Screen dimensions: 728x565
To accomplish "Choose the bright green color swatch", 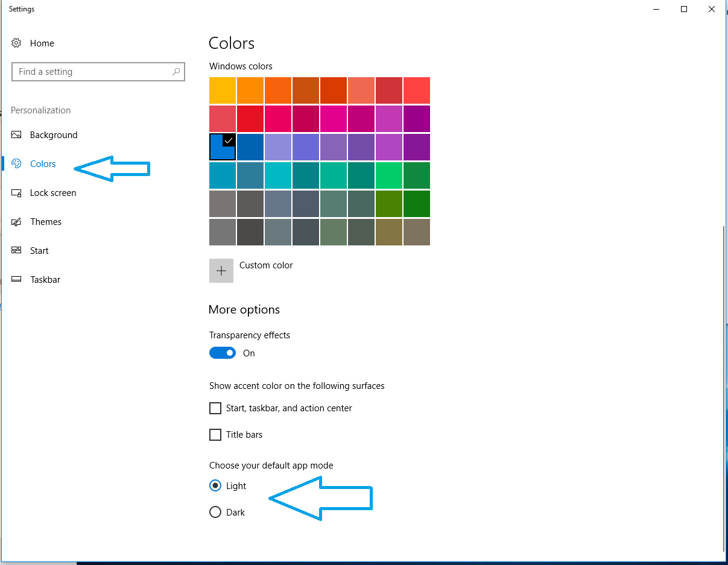I will pyautogui.click(x=389, y=175).
